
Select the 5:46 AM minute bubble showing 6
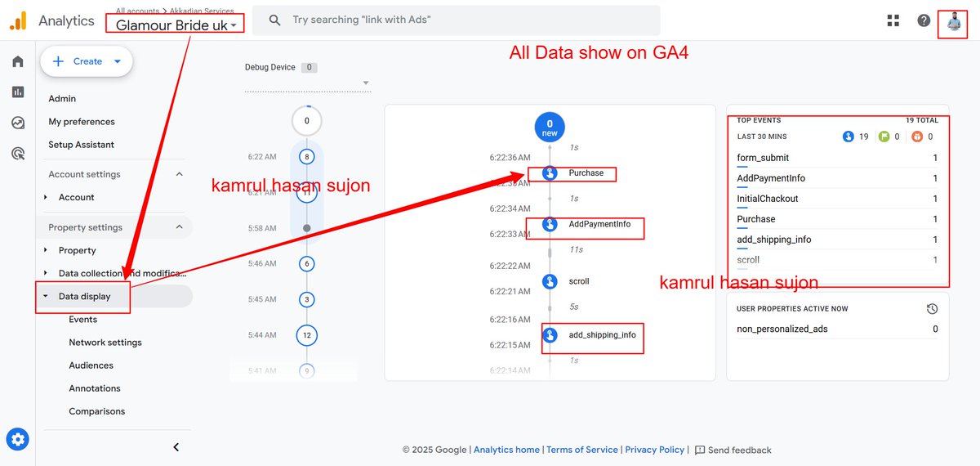click(x=307, y=264)
